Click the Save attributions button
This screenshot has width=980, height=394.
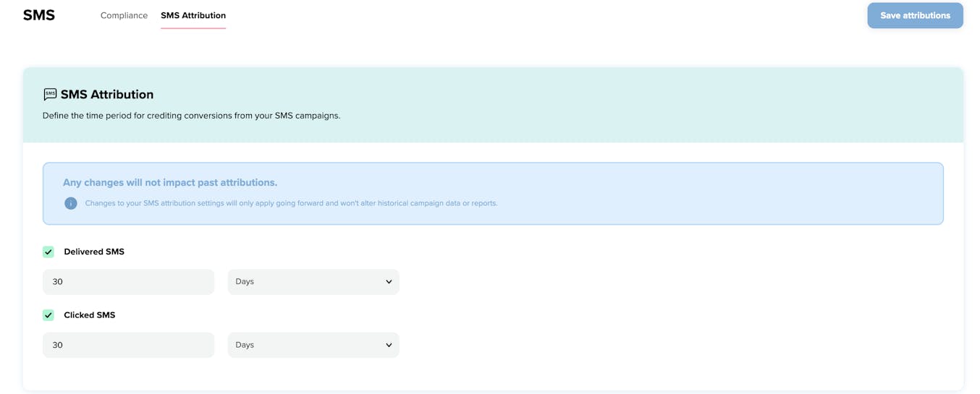pos(915,15)
